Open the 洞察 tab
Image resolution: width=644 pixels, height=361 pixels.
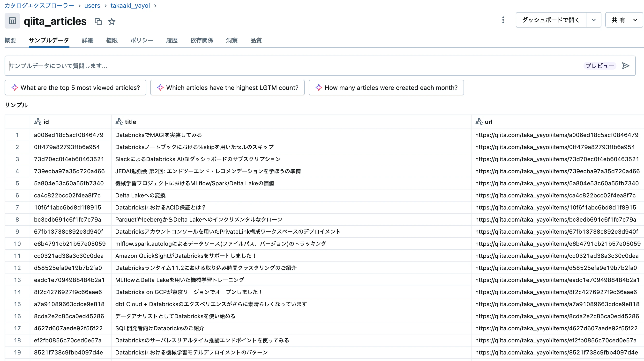(x=232, y=40)
